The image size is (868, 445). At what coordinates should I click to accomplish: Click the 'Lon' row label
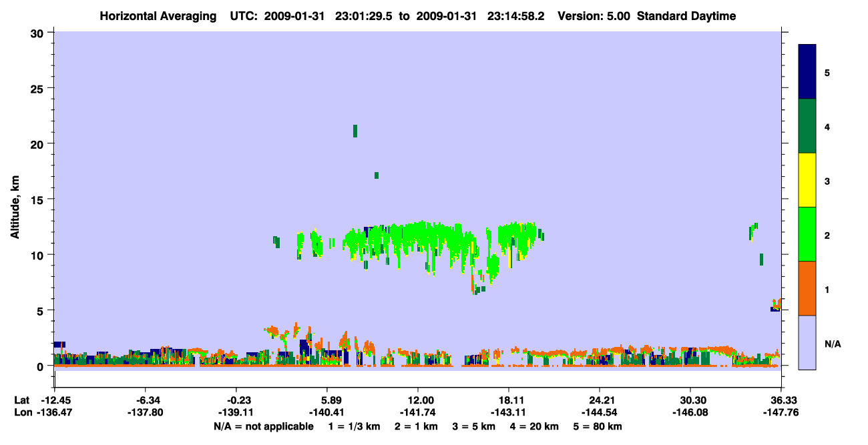click(23, 412)
